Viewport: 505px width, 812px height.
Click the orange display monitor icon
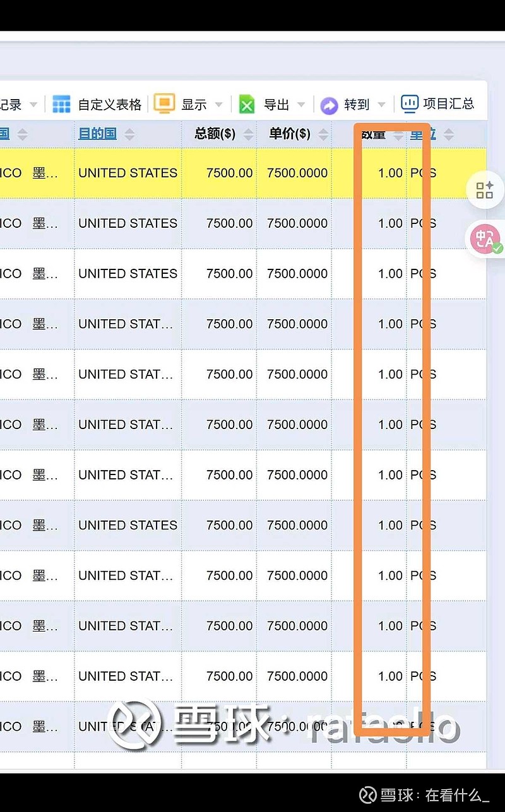164,104
